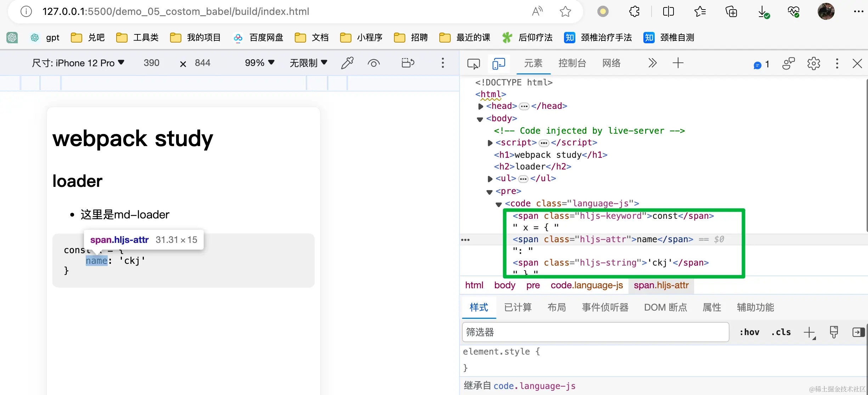Open the favorites list icon
This screenshot has width=868, height=395.
[x=700, y=12]
